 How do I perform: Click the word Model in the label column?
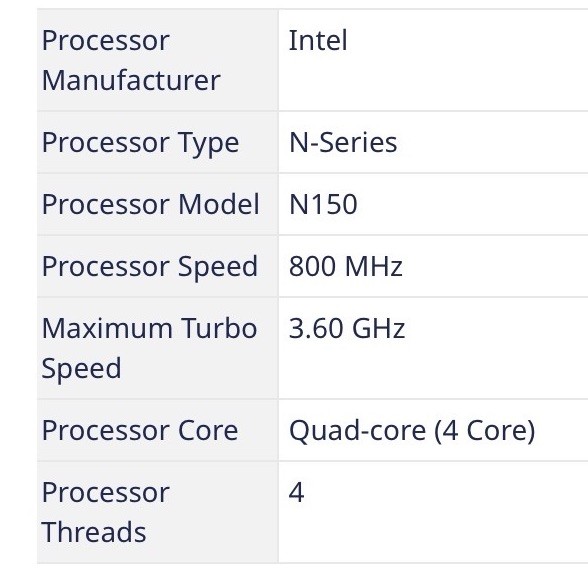click(219, 204)
